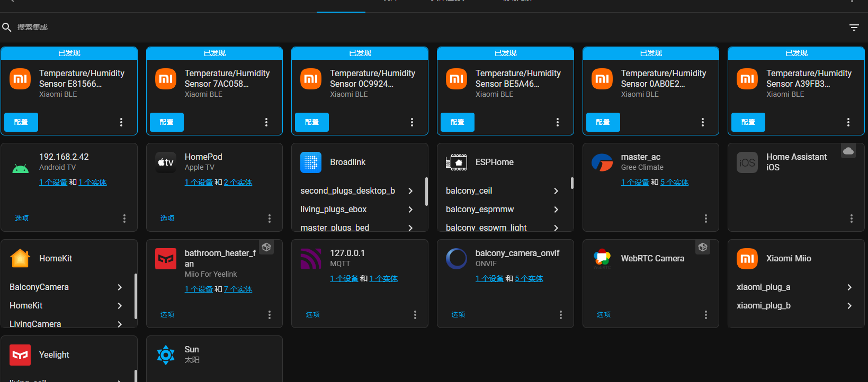Click the Gree Climate logo icon
The height and width of the screenshot is (382, 868).
click(602, 162)
